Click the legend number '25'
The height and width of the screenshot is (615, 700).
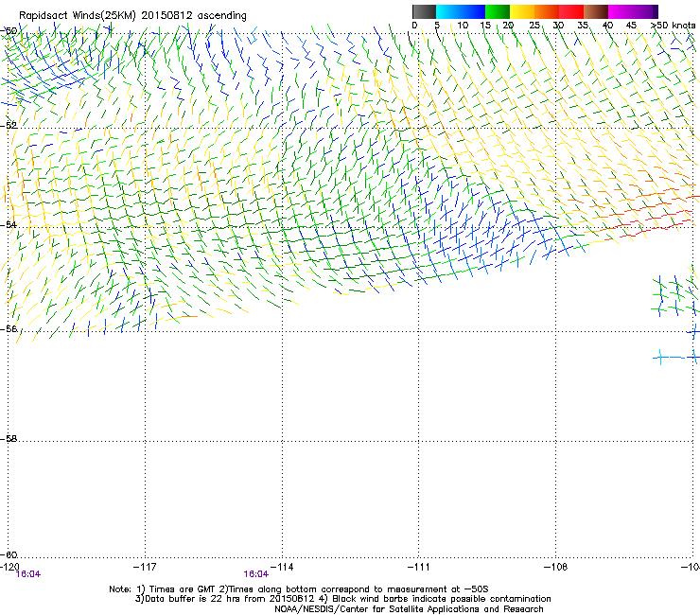(x=534, y=26)
